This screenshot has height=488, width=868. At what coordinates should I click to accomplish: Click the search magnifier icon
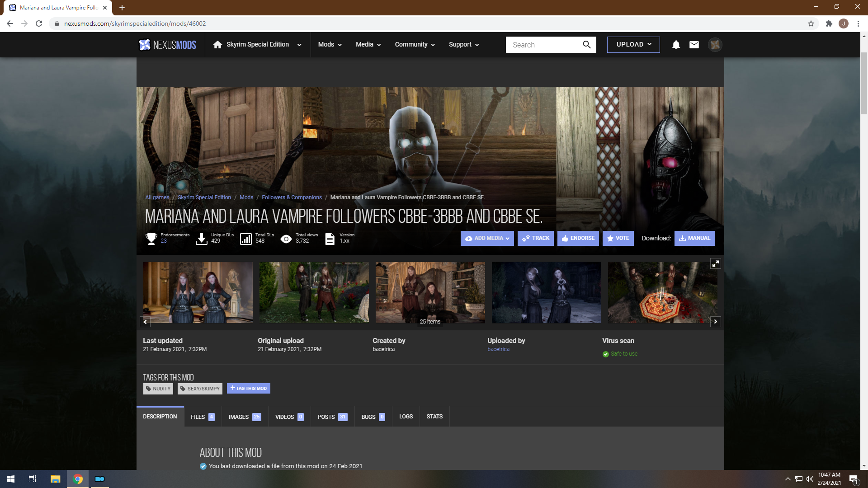coord(586,45)
